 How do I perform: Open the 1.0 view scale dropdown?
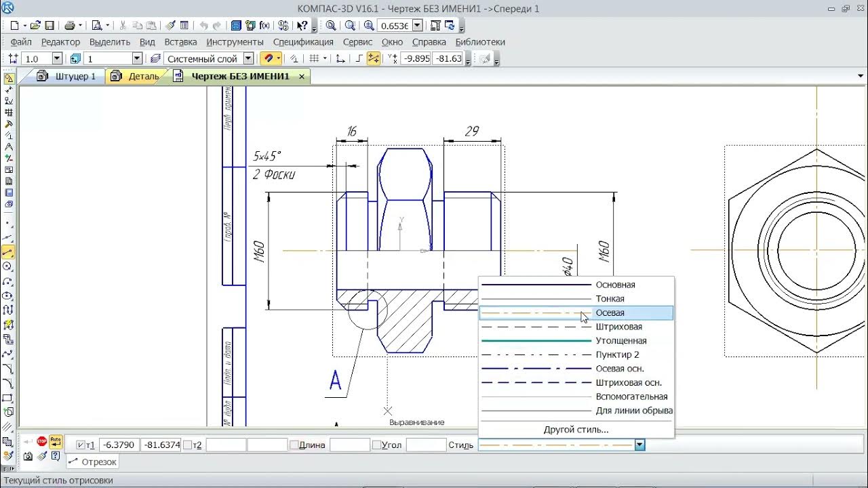(57, 59)
